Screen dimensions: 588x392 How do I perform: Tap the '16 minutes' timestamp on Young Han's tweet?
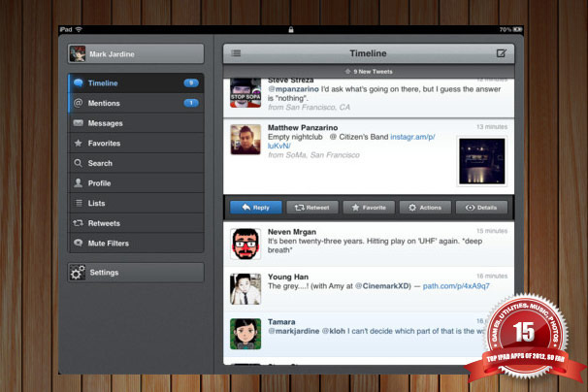(x=492, y=277)
